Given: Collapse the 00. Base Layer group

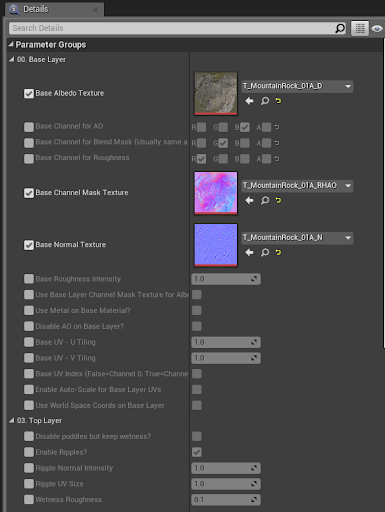Looking at the screenshot, I should (12, 59).
